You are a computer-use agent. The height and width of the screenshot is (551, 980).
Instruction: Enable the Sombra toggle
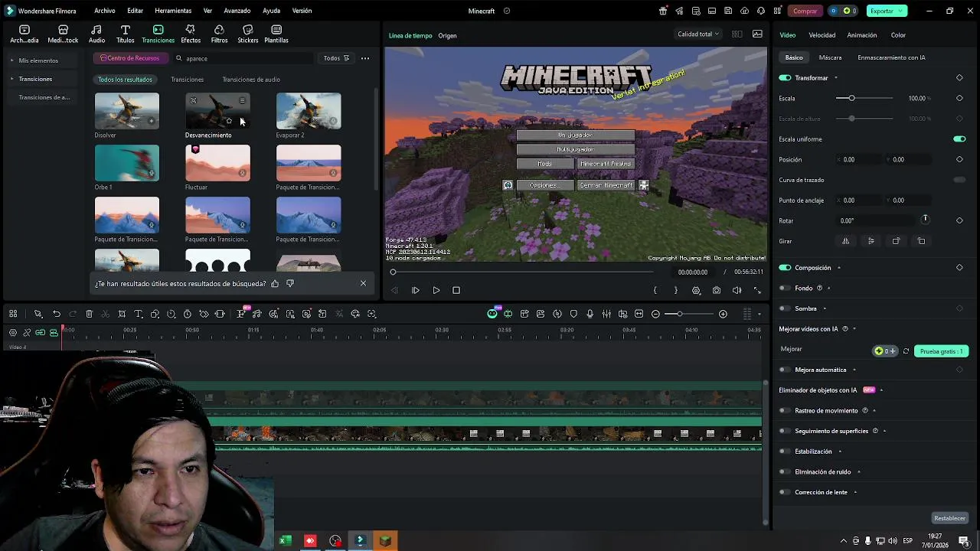point(785,308)
